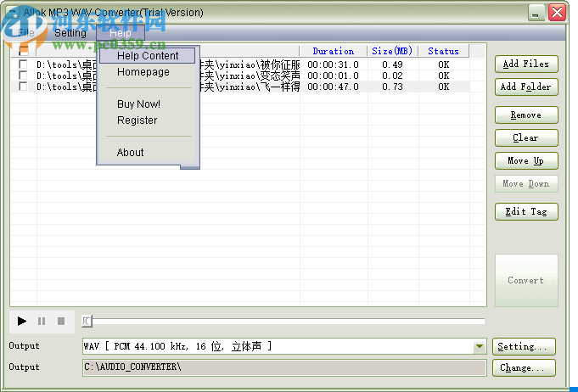This screenshot has width=578, height=392.
Task: Click the Add Folder button
Action: 526,87
